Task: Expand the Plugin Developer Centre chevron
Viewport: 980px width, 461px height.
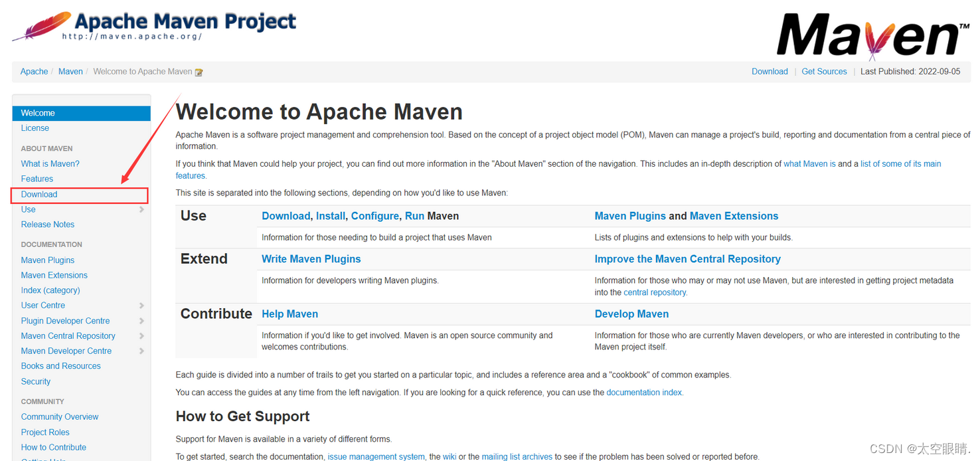Action: point(141,321)
